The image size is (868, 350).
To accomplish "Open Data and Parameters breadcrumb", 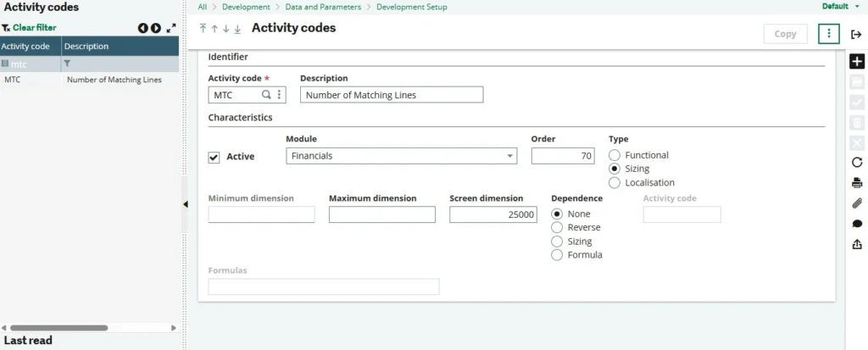I will click(323, 7).
